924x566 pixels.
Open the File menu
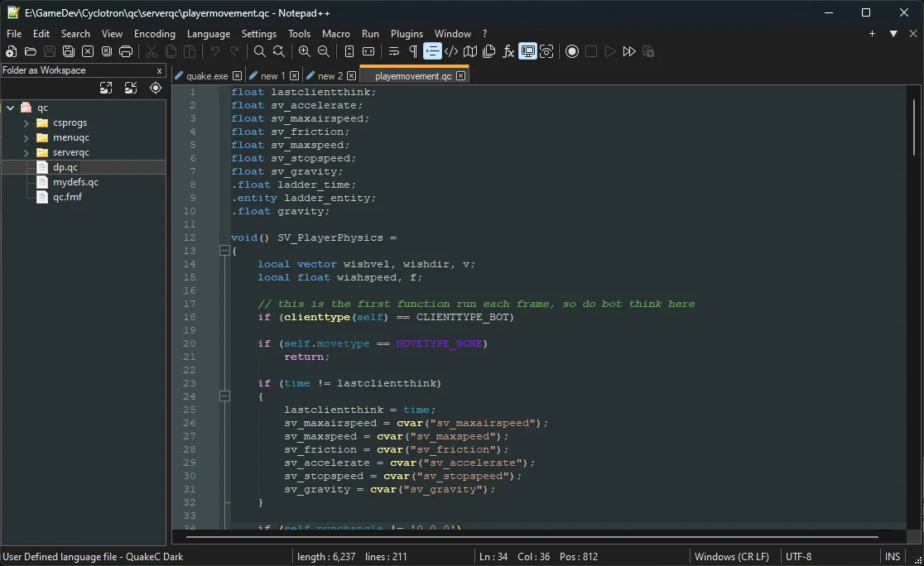pos(14,34)
